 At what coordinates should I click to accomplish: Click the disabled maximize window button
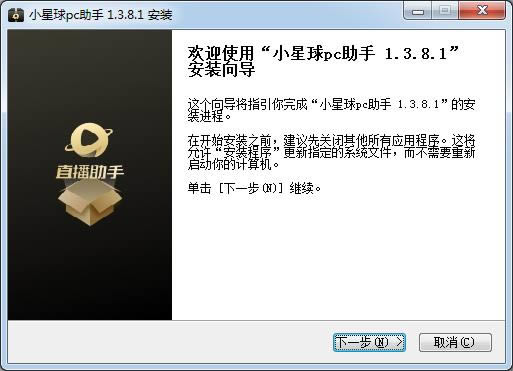tap(445, 11)
